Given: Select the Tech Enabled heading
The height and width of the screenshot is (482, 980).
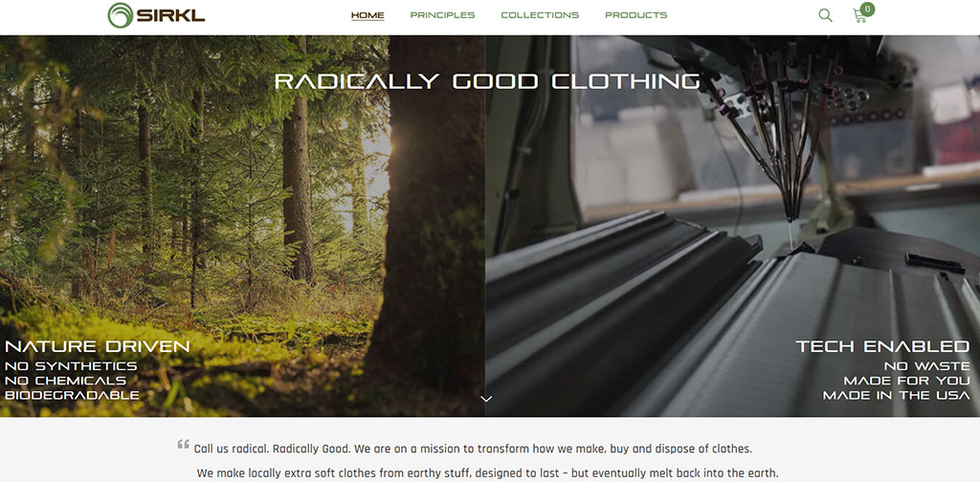Looking at the screenshot, I should [x=882, y=346].
